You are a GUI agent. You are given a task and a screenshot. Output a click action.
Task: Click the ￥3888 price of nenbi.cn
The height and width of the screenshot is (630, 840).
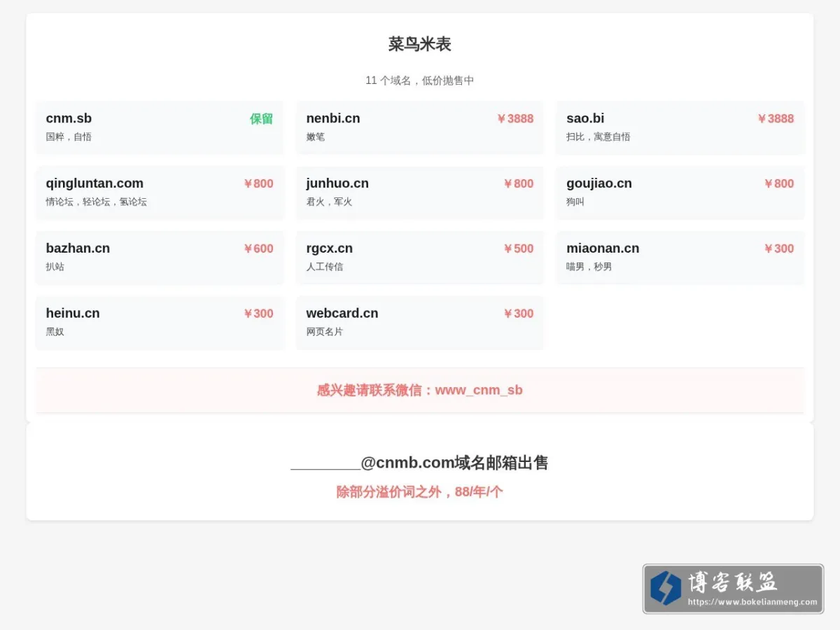point(514,119)
